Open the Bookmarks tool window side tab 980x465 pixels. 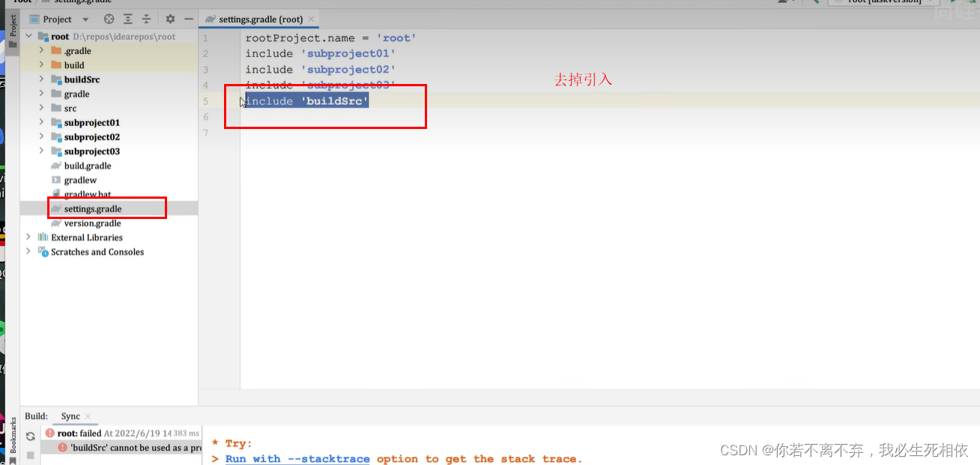pyautogui.click(x=12, y=439)
